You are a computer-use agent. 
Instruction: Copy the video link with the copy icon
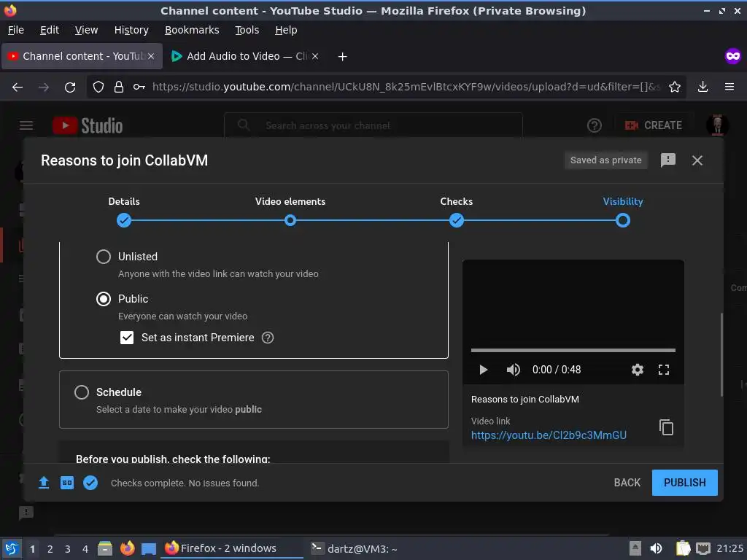[666, 427]
